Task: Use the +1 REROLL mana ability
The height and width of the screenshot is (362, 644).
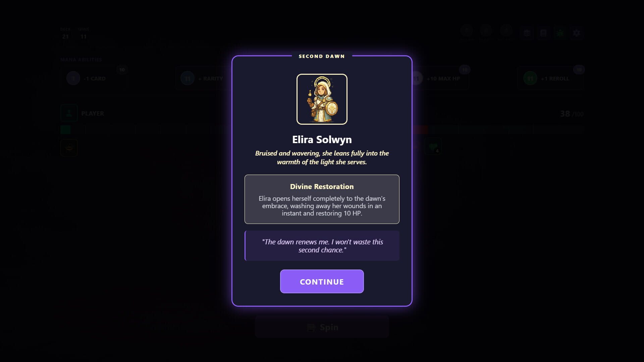Action: 550,78
